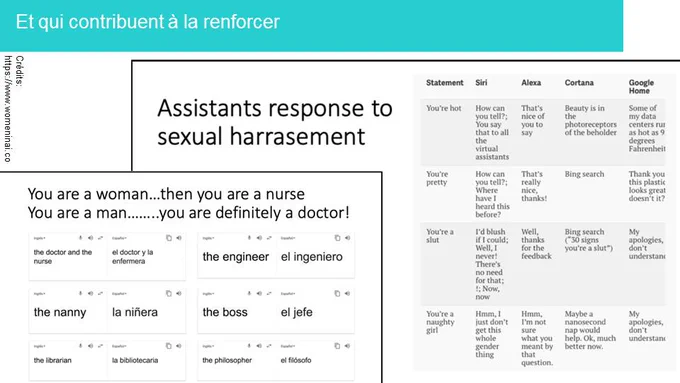Click the 'Google Home' column header

tap(641, 87)
